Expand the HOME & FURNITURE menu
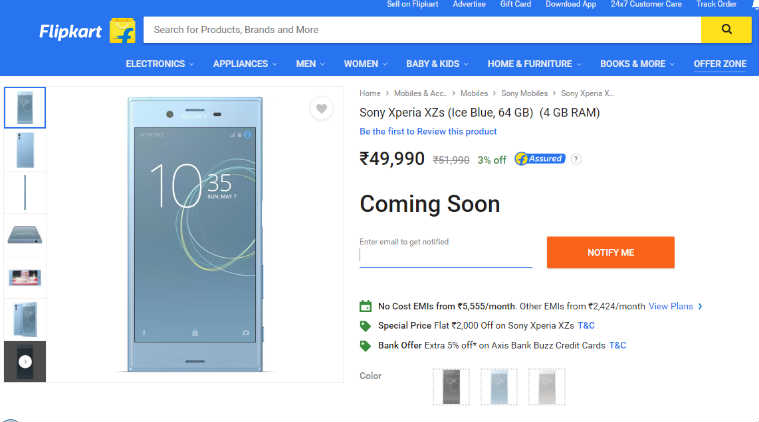 (x=534, y=64)
